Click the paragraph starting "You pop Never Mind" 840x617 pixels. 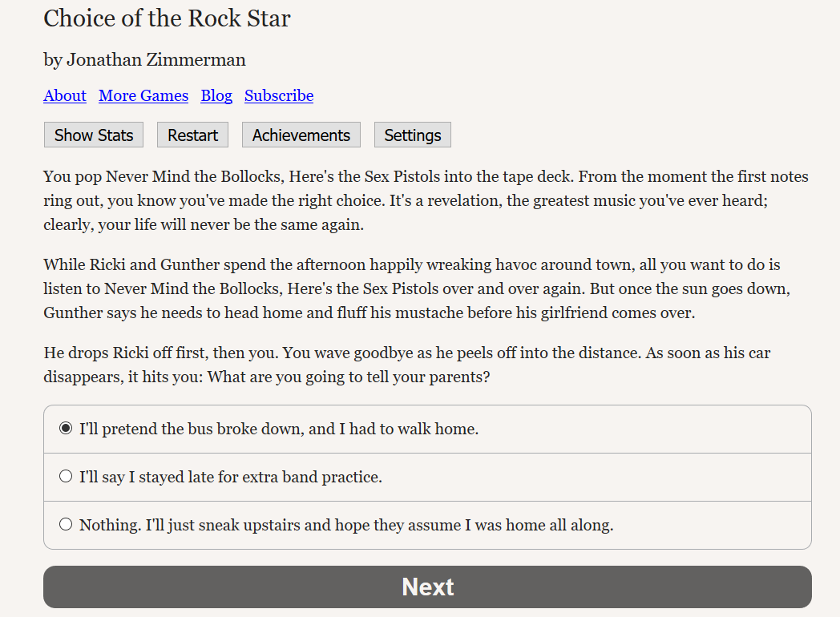(x=426, y=200)
